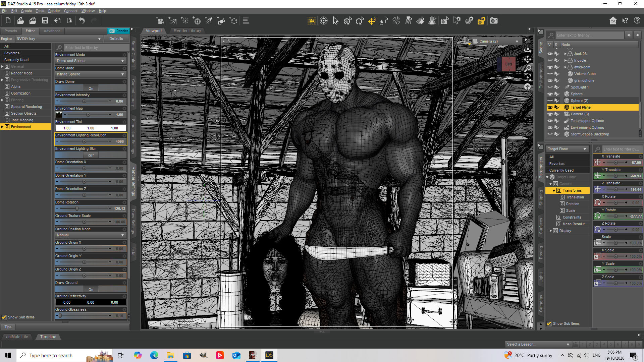Open the Environment Mode Dome and Scene dropdown
This screenshot has height=362, width=644.
[x=91, y=61]
